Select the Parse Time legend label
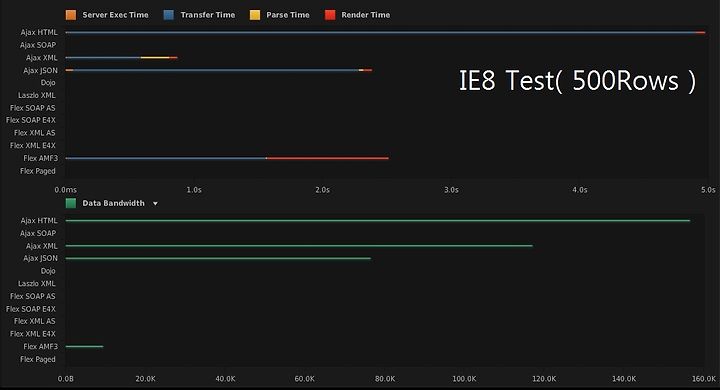720x390 pixels. 288,15
